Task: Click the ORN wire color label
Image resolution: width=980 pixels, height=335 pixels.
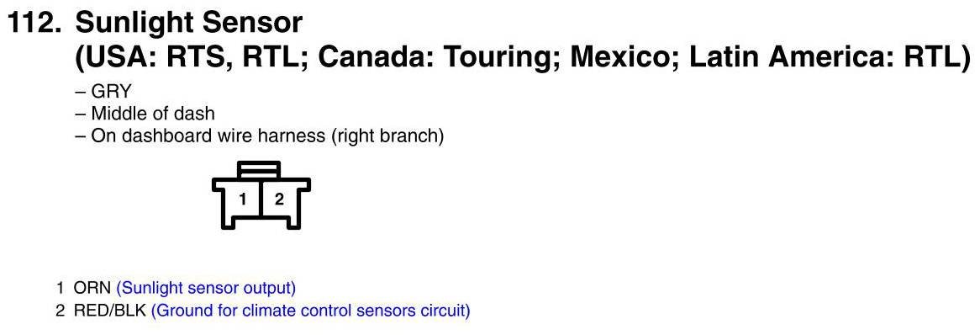Action: coord(92,288)
